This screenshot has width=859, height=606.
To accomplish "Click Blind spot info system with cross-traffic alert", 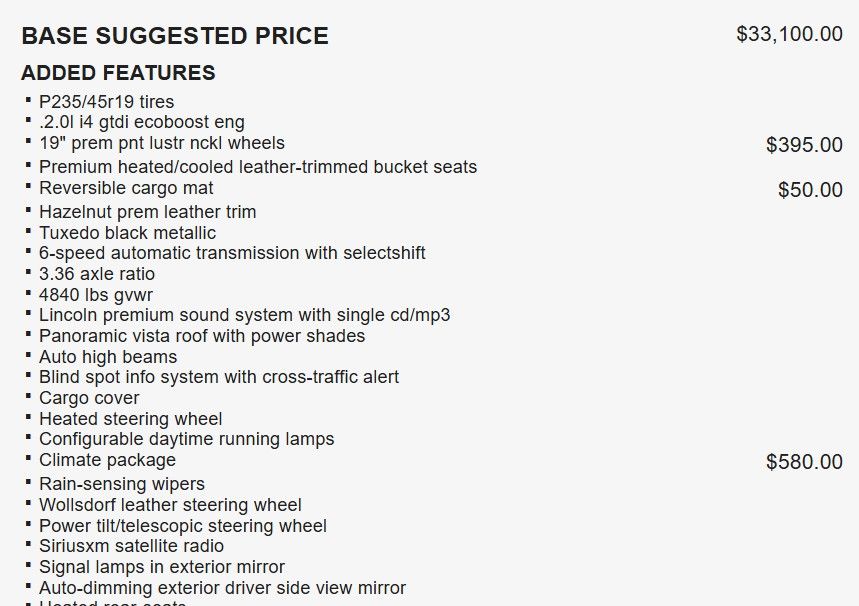I will 219,377.
